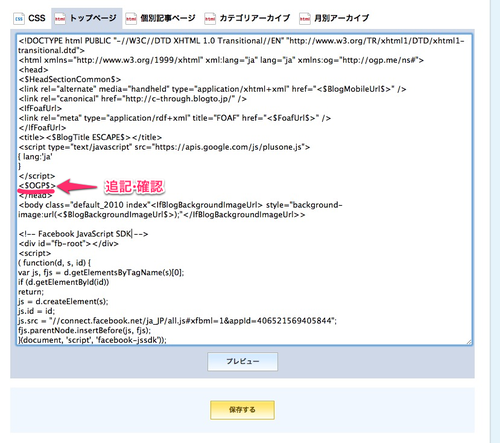
Task: Click the js = d.createElement(s); line
Action: click(63, 302)
